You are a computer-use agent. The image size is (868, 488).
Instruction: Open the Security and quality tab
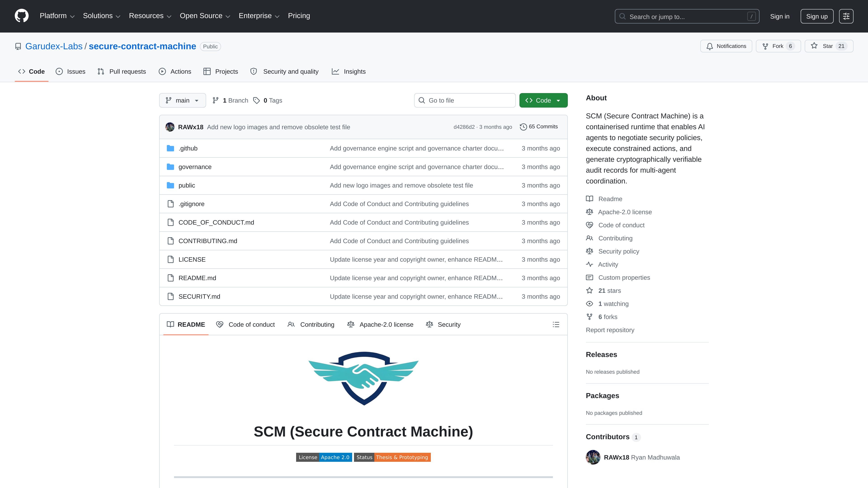coord(284,71)
